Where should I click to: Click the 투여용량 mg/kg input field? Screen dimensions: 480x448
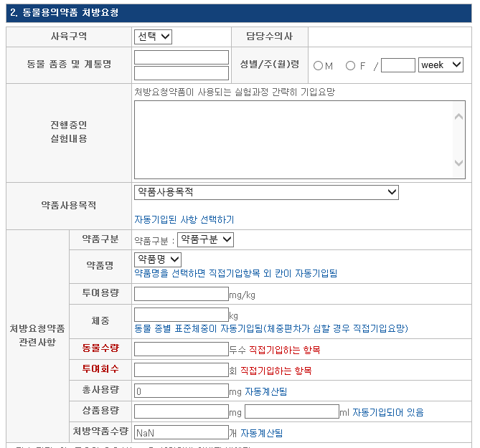point(181,294)
